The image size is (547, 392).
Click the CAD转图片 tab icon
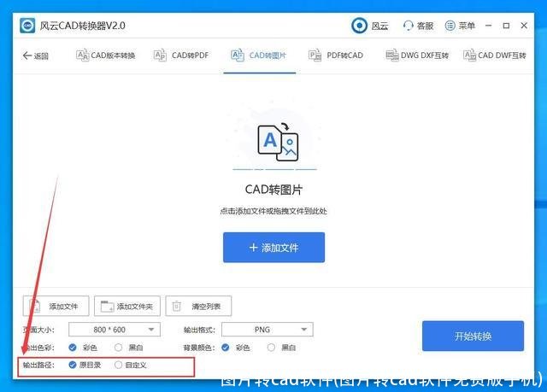point(238,56)
